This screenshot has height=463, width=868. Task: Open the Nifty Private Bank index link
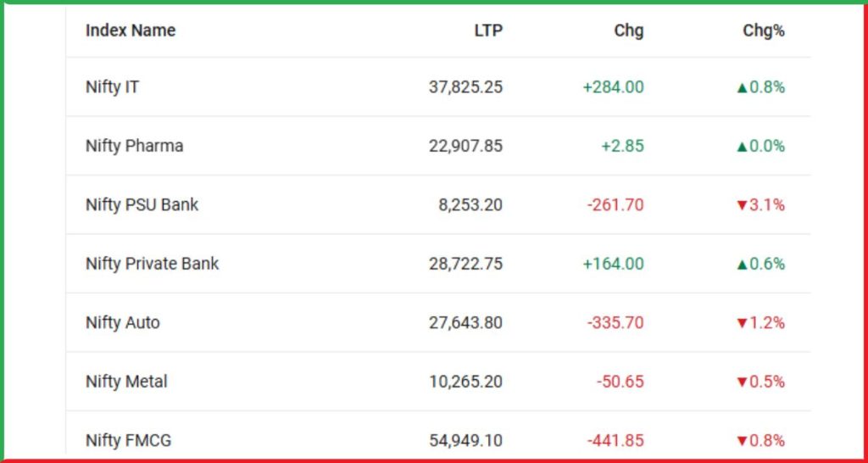[x=153, y=264]
